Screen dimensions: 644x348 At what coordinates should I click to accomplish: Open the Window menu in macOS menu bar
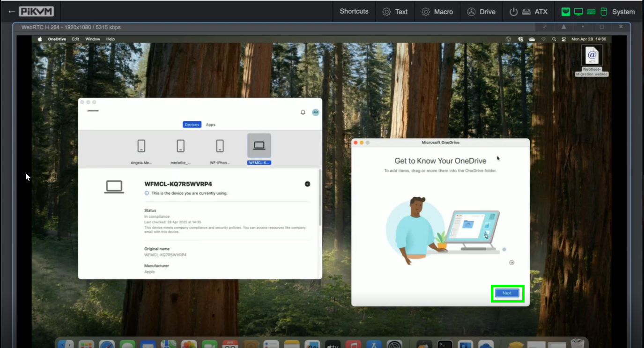(93, 39)
